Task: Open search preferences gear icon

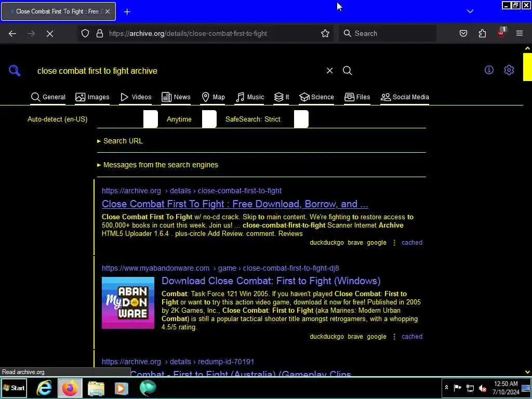Action: [509, 70]
